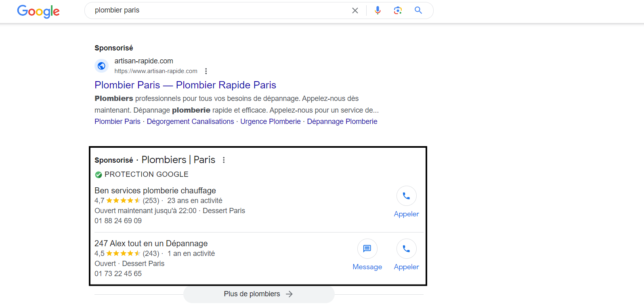The height and width of the screenshot is (308, 644).
Task: Click the top Sponsorisé label above artisan-rapide
Action: point(114,48)
